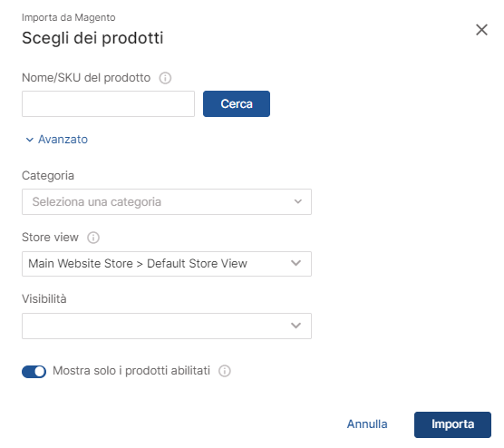Click the arrow icon in the Visibilità field
Image resolution: width=504 pixels, height=448 pixels.
coord(296,326)
